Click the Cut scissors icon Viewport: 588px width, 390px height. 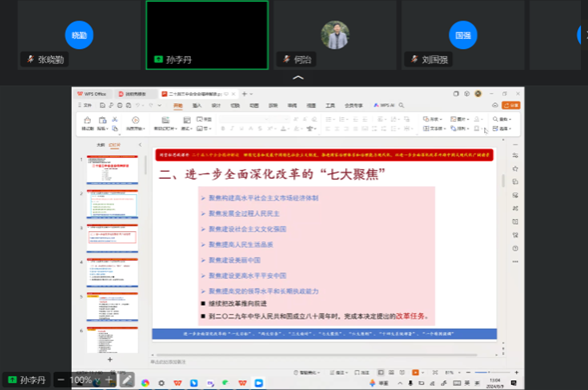pyautogui.click(x=115, y=119)
